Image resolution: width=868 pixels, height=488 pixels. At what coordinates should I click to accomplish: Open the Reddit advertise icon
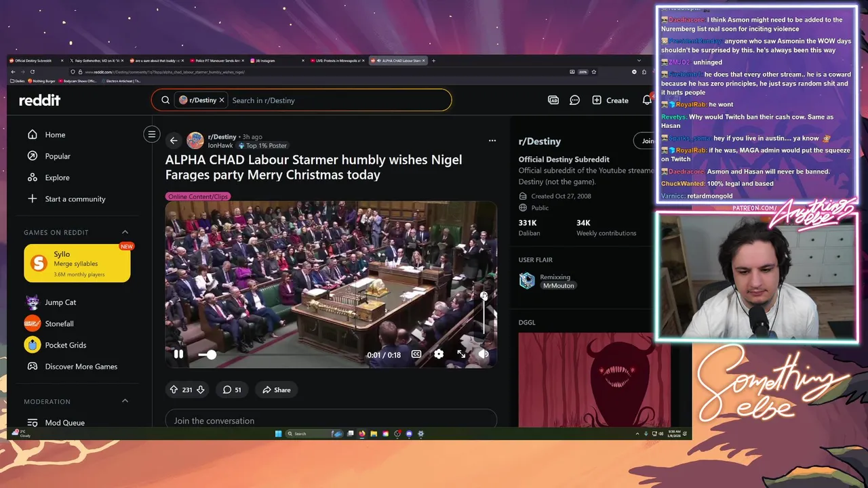pyautogui.click(x=553, y=100)
